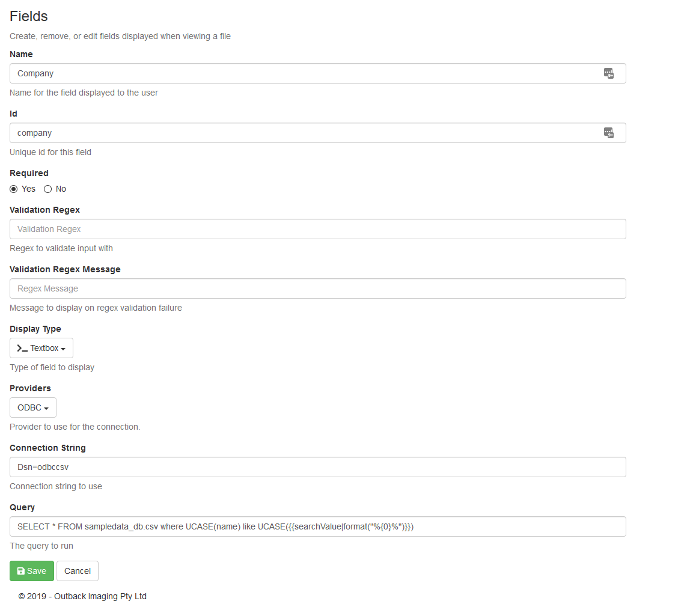Screen dimensions: 693x616
Task: Select Yes for the Required option
Action: (14, 189)
